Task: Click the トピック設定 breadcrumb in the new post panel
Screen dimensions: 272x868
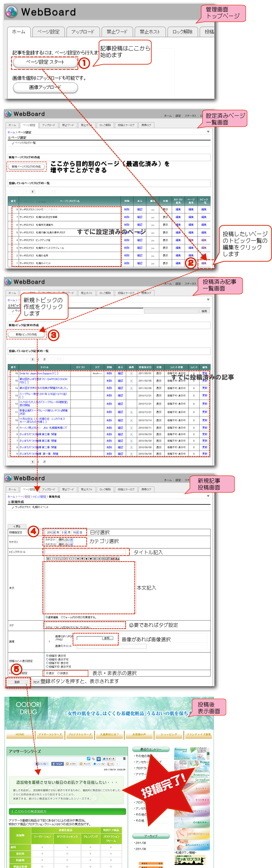Action: tap(40, 497)
